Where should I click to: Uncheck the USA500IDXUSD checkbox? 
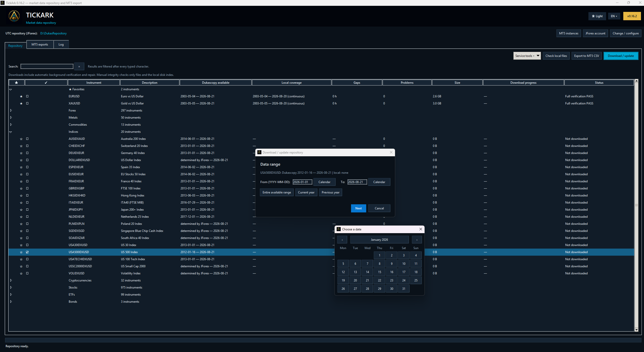27,252
